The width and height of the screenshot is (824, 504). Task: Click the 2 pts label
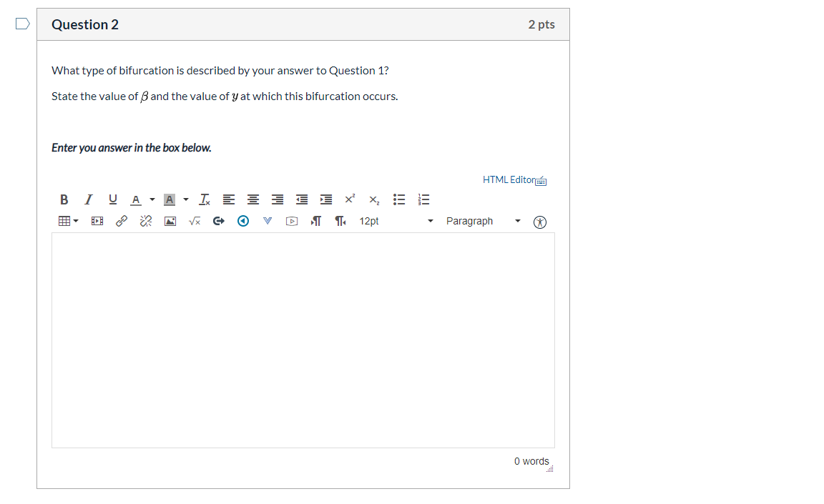541,25
